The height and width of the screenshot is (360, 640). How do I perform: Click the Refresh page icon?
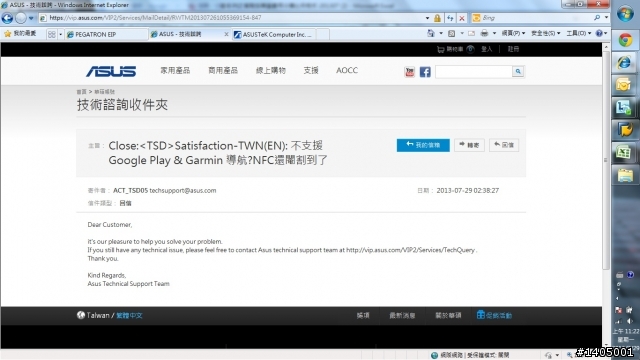(x=450, y=18)
